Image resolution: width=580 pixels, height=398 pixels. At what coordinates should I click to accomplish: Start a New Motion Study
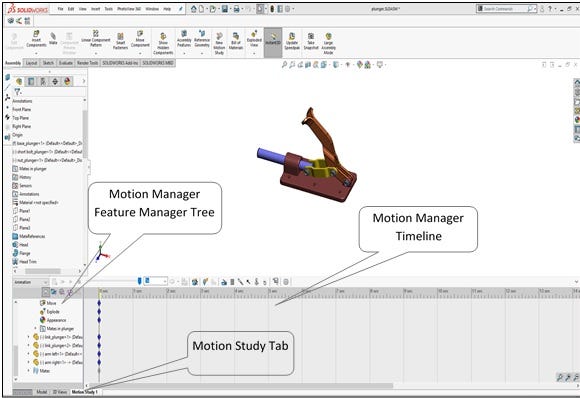point(219,43)
